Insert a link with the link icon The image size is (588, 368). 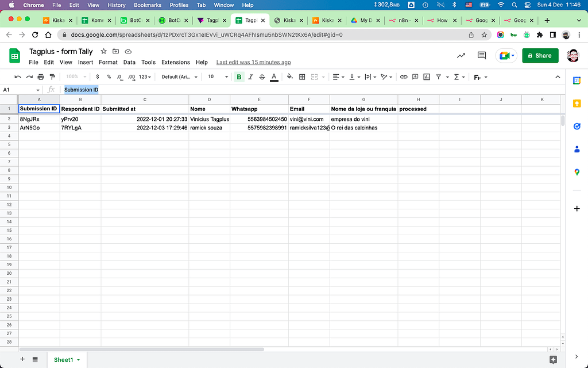click(404, 76)
